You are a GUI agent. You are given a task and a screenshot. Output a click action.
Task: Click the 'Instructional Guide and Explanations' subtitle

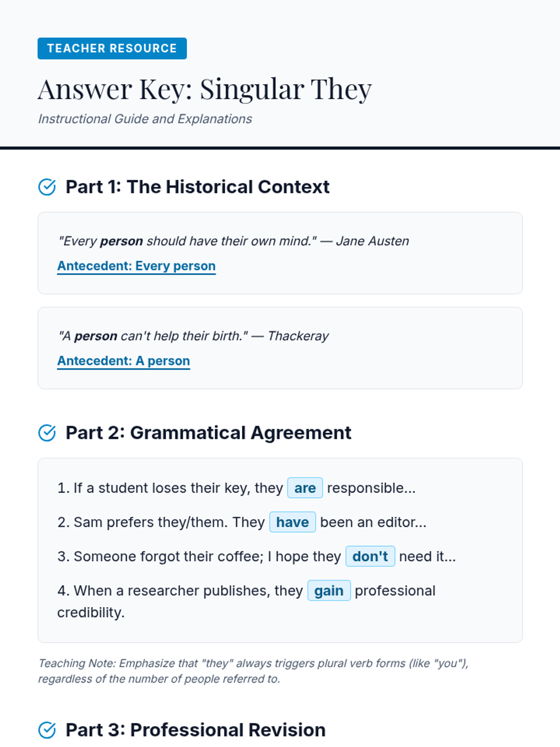coord(145,119)
